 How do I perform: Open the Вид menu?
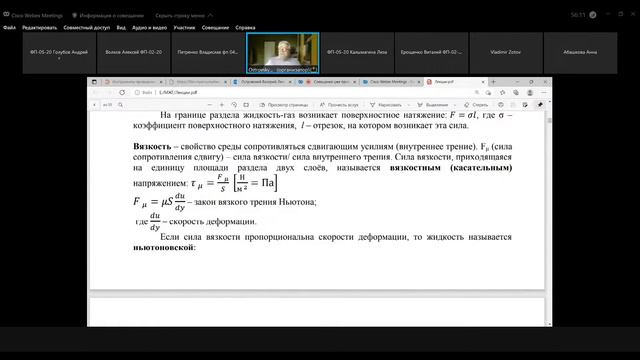pos(121,28)
